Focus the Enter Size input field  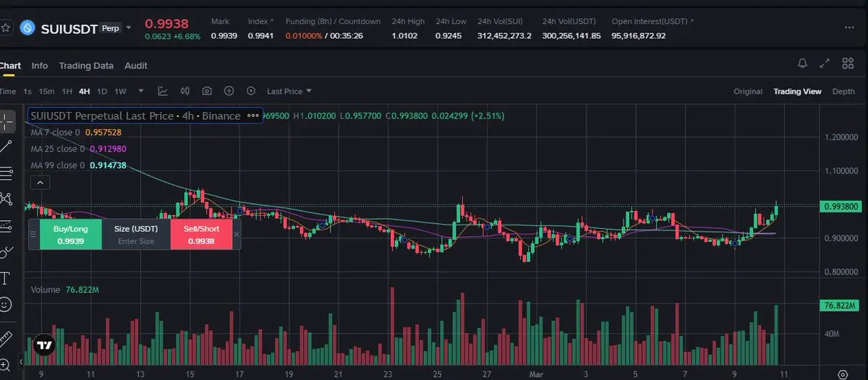pyautogui.click(x=136, y=241)
